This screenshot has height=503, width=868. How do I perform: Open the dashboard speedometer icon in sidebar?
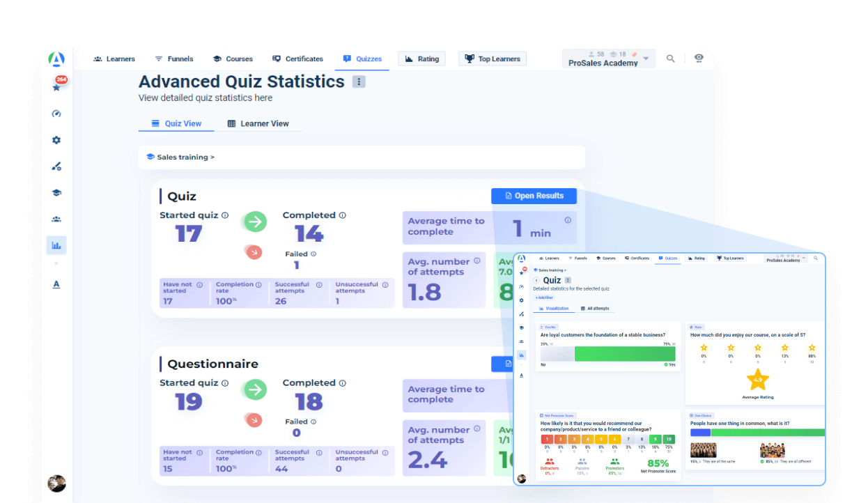tap(56, 114)
